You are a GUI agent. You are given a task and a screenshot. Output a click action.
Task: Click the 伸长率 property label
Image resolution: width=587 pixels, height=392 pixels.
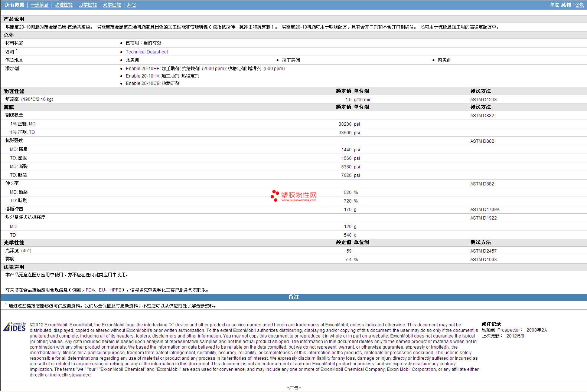[x=12, y=183]
